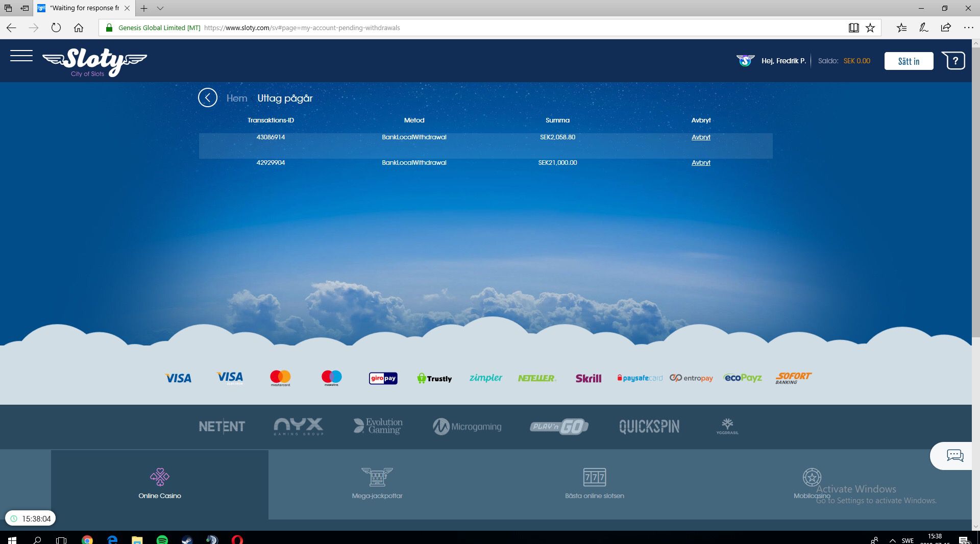Click the VISA Electron logo
The image size is (980, 544).
tap(230, 378)
